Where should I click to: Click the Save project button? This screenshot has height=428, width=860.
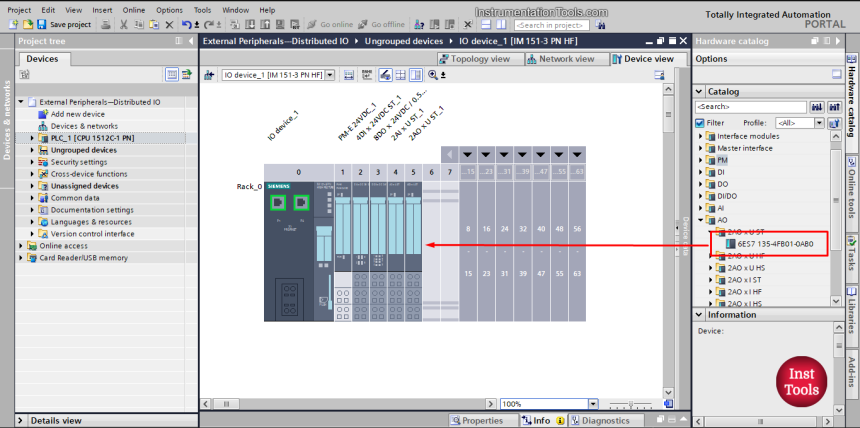[64, 24]
